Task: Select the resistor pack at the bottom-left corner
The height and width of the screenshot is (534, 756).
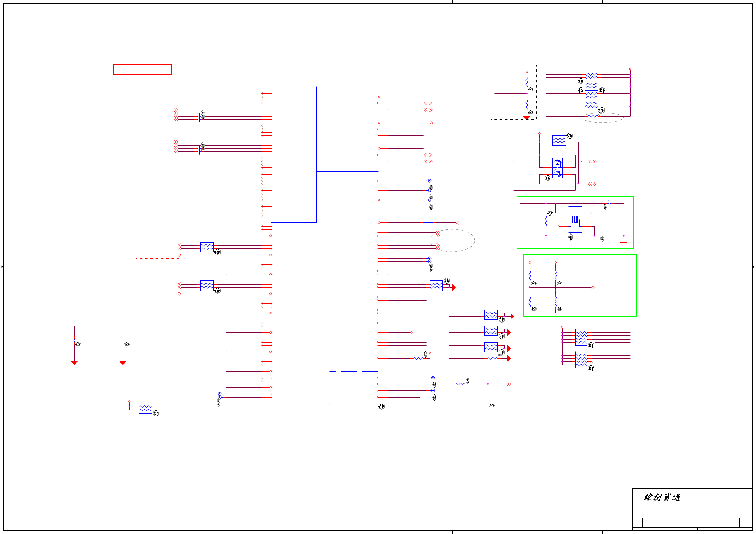Action: [145, 409]
